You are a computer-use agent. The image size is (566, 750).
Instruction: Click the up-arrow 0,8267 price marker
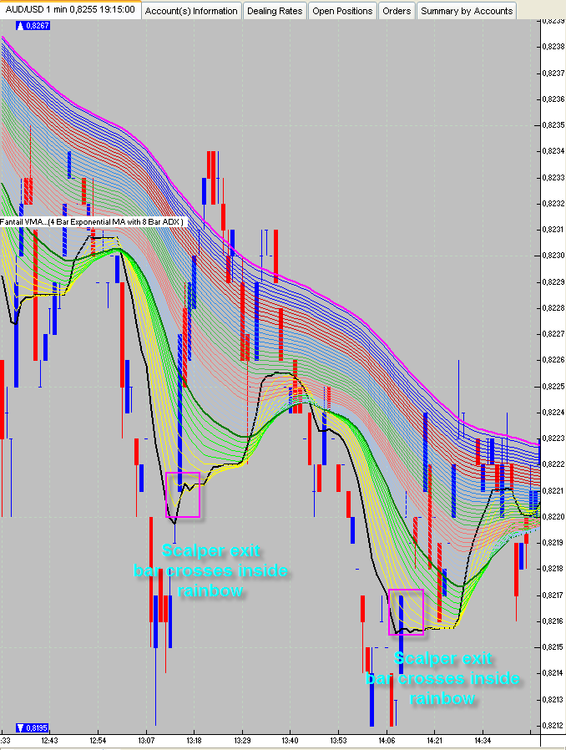(x=33, y=26)
